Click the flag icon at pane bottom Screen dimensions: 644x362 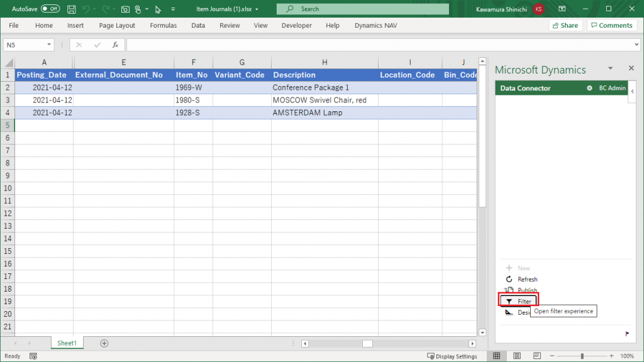[x=627, y=334]
